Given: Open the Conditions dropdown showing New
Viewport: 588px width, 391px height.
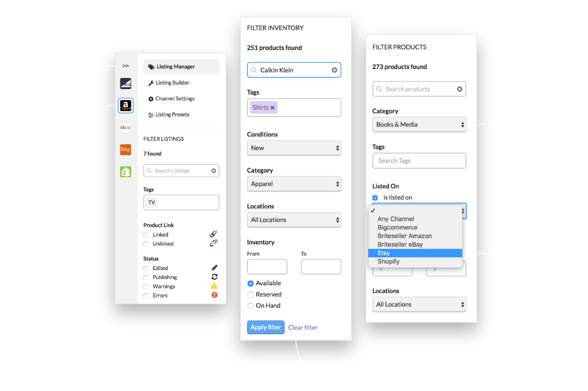Looking at the screenshot, I should tap(294, 148).
